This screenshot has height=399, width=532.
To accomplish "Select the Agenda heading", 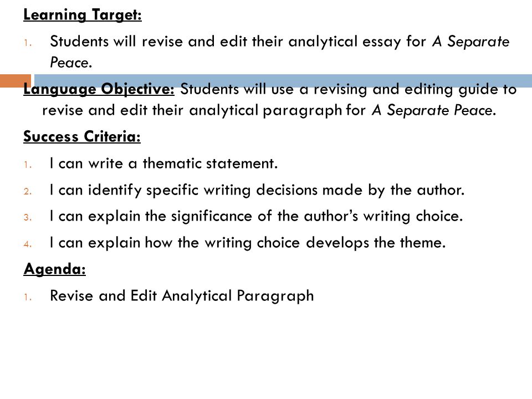I will pos(55,269).
